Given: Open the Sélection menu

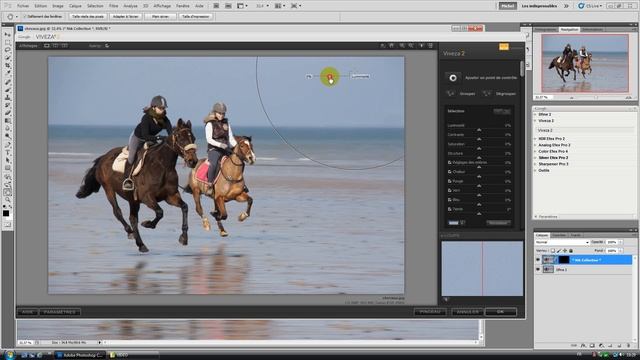Looking at the screenshot, I should [x=95, y=6].
